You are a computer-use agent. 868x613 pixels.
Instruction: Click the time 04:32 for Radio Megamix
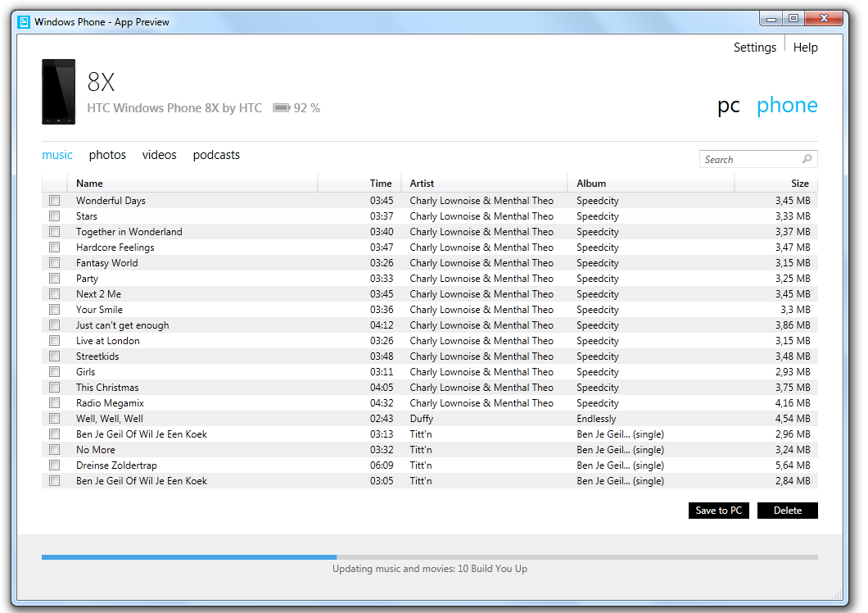coord(382,403)
